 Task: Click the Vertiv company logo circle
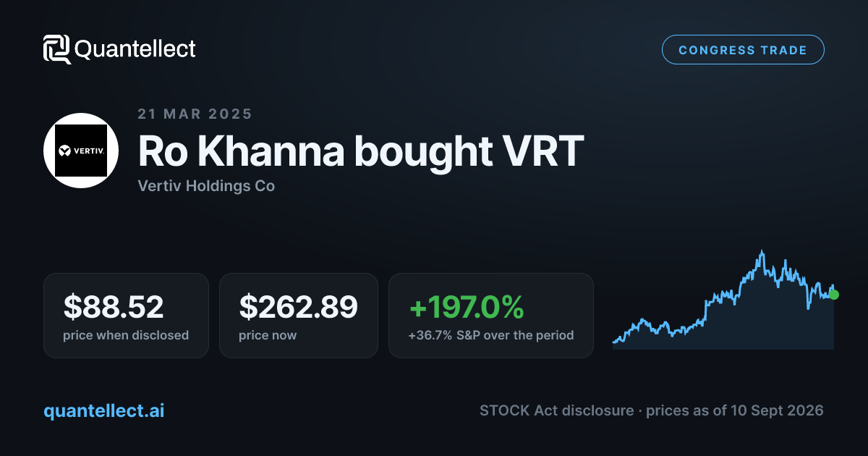tap(81, 151)
